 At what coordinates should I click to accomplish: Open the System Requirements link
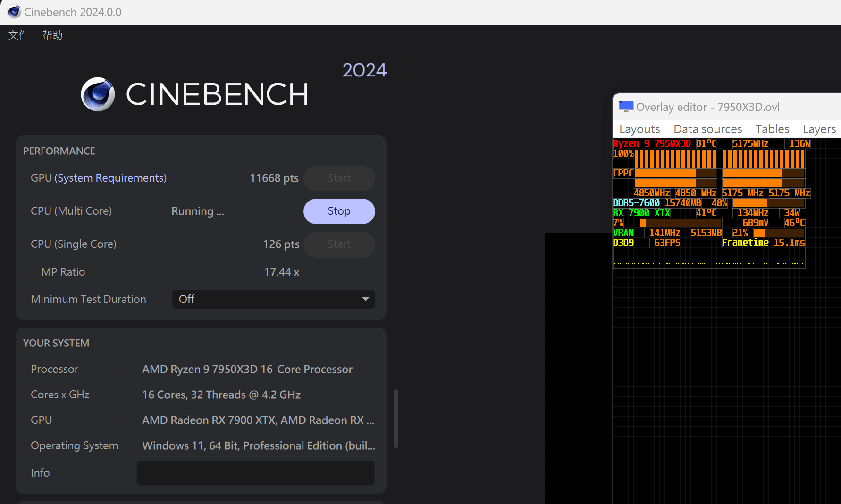[x=110, y=178]
